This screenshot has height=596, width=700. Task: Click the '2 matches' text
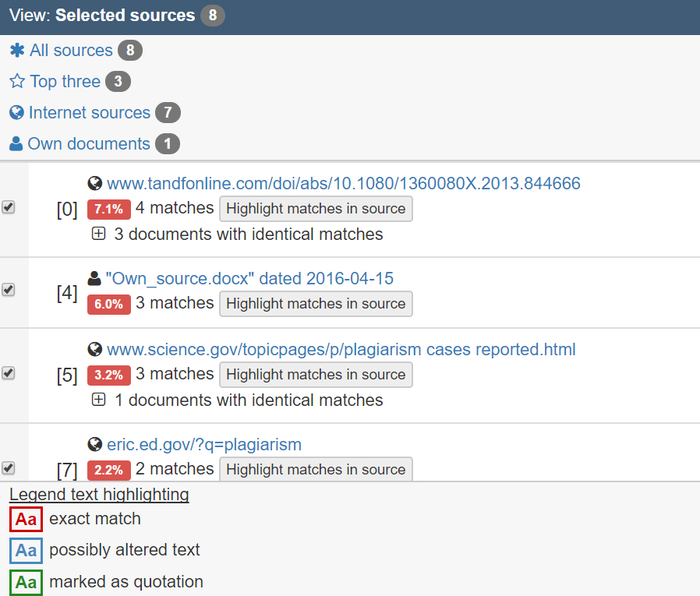point(175,469)
